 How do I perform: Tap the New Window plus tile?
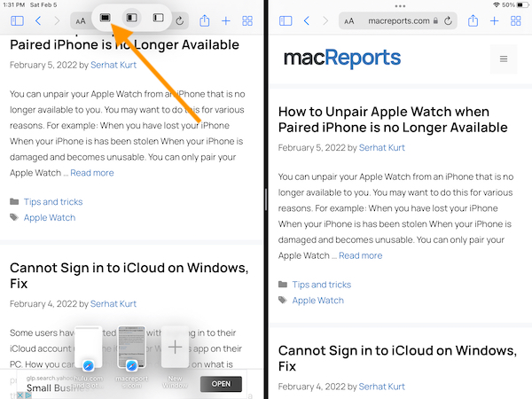pyautogui.click(x=175, y=347)
